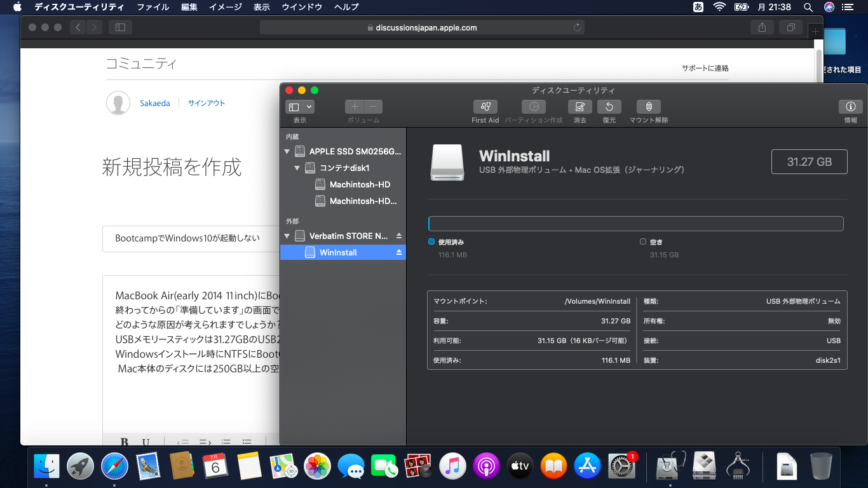Click the サインアウト link
The image size is (868, 488).
tap(206, 103)
